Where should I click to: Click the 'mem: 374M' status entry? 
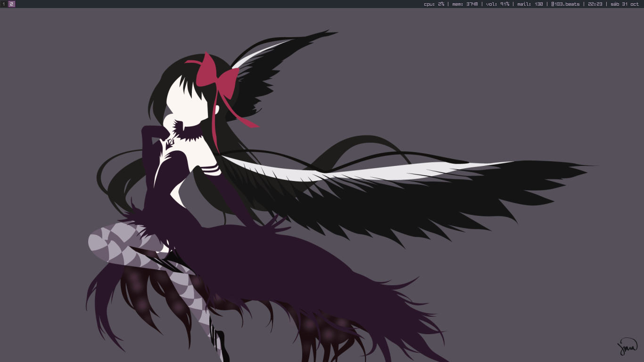coord(465,4)
